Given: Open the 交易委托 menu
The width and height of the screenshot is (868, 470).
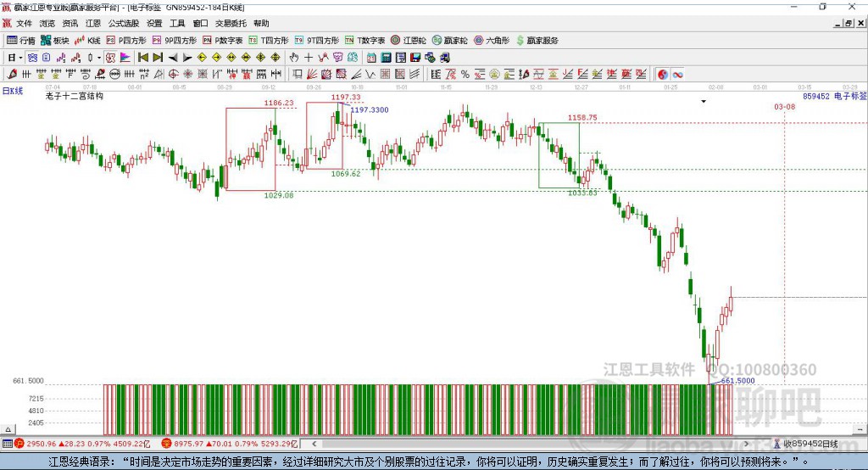Looking at the screenshot, I should [x=231, y=23].
